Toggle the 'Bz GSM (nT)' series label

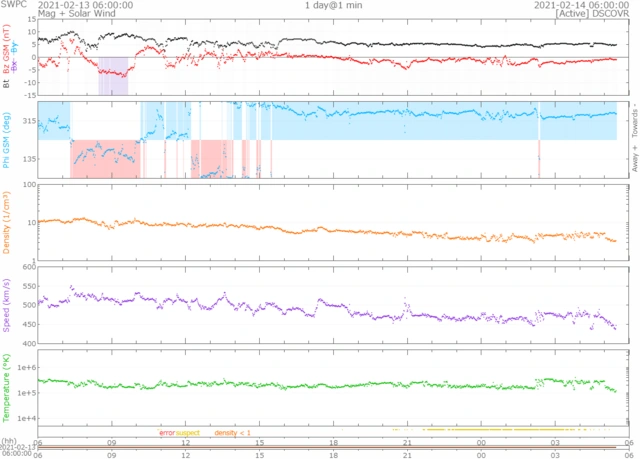(6, 49)
